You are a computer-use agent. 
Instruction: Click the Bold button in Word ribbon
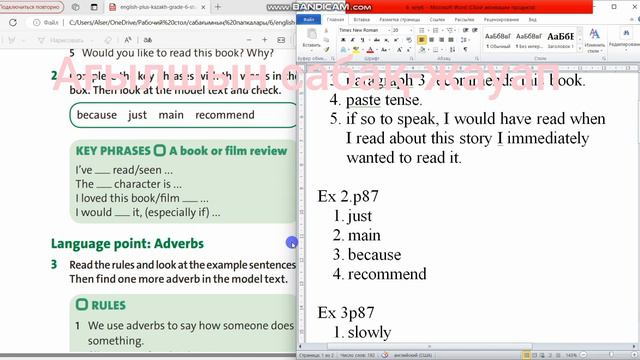pos(343,40)
